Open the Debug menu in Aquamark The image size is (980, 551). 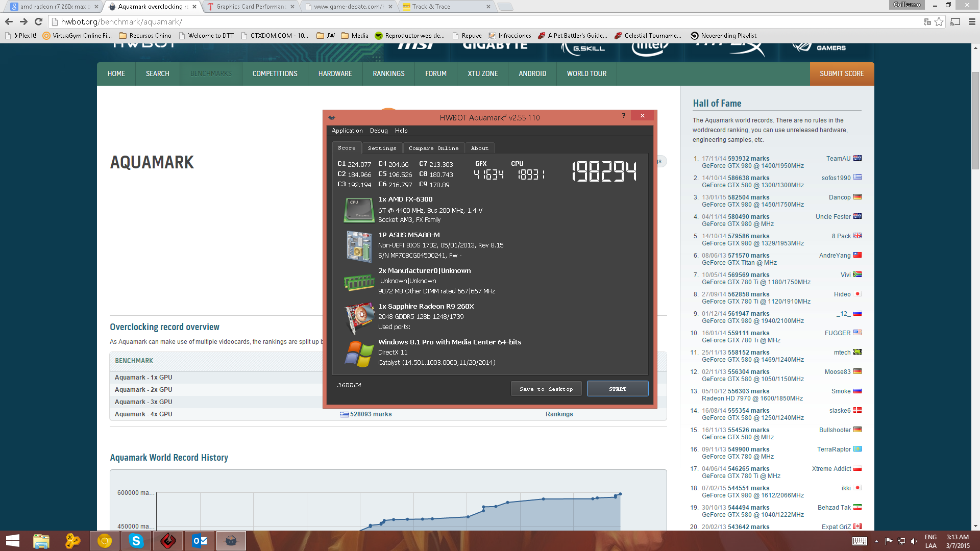(379, 131)
